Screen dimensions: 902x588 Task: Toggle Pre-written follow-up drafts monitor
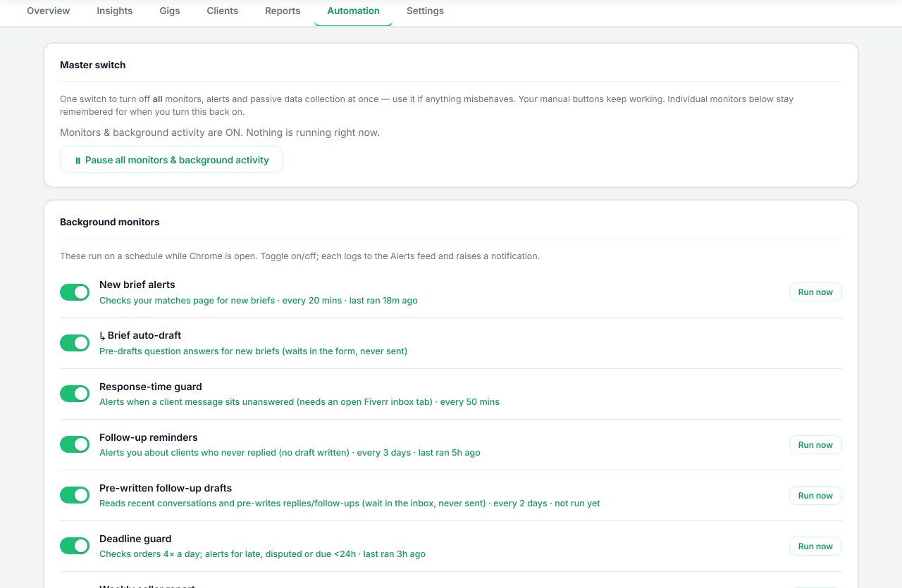click(75, 495)
